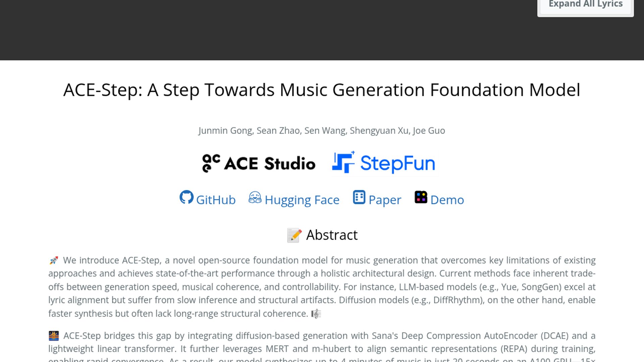Click the GitHub octocat icon
The image size is (644, 362).
(x=186, y=197)
